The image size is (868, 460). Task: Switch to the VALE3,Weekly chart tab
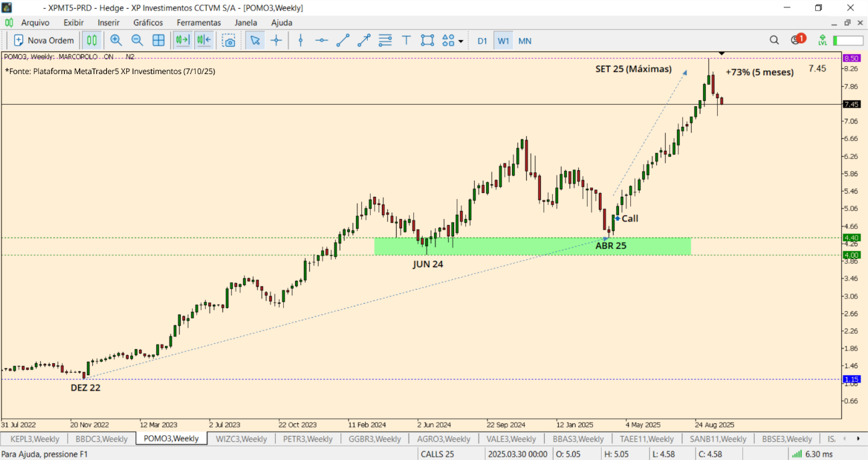(510, 439)
